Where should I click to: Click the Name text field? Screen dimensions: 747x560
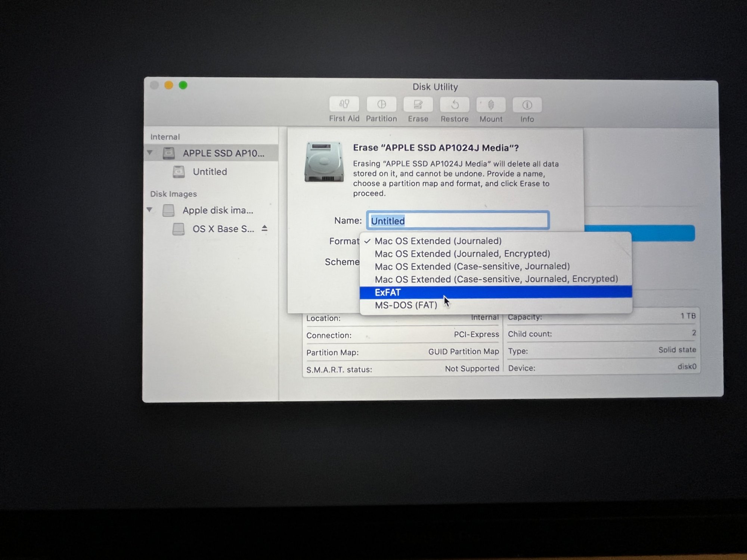click(x=458, y=221)
